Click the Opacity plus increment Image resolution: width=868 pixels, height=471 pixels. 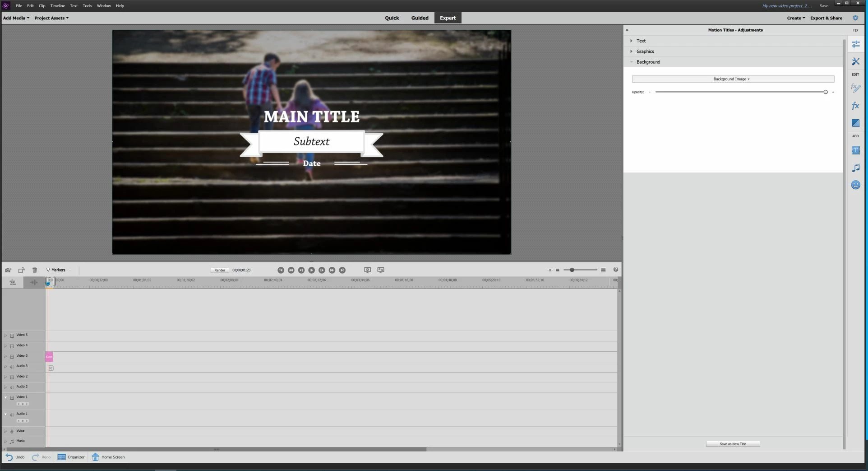[833, 92]
